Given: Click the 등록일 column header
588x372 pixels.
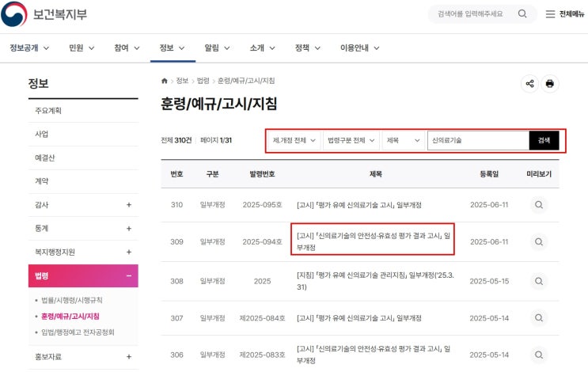Looking at the screenshot, I should click(x=489, y=174).
